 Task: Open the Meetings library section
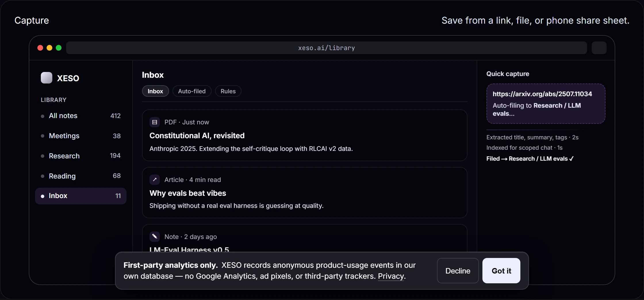pos(81,136)
